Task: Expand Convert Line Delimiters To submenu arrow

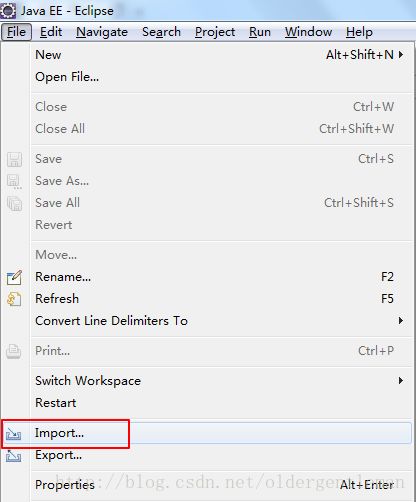Action: point(401,321)
